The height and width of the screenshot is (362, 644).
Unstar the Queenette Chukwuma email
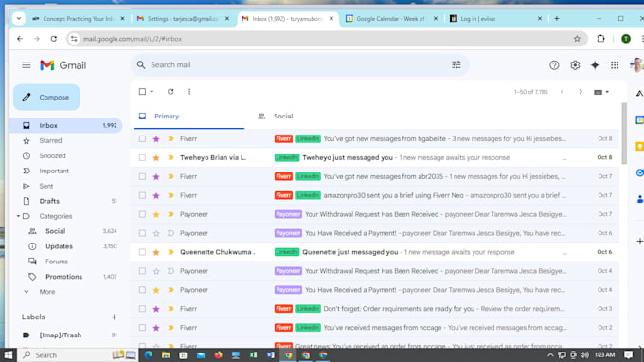[156, 252]
